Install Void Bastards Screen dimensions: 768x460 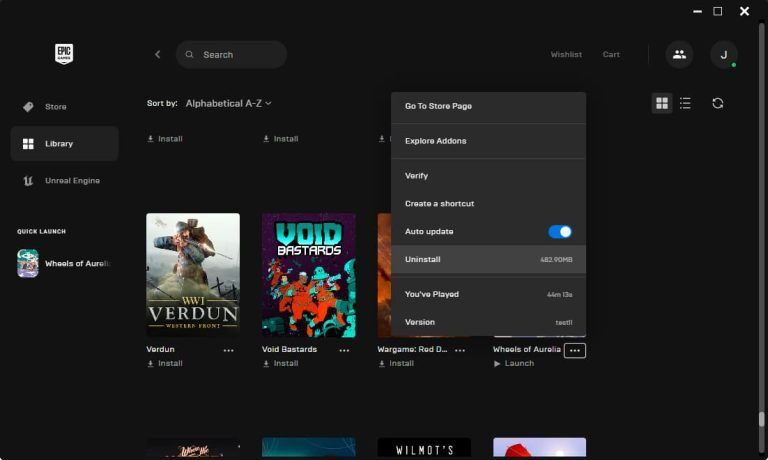click(280, 363)
